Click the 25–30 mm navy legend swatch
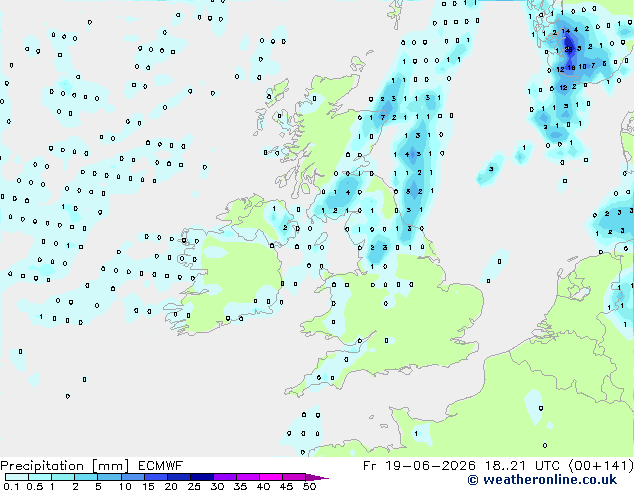 tap(202, 477)
